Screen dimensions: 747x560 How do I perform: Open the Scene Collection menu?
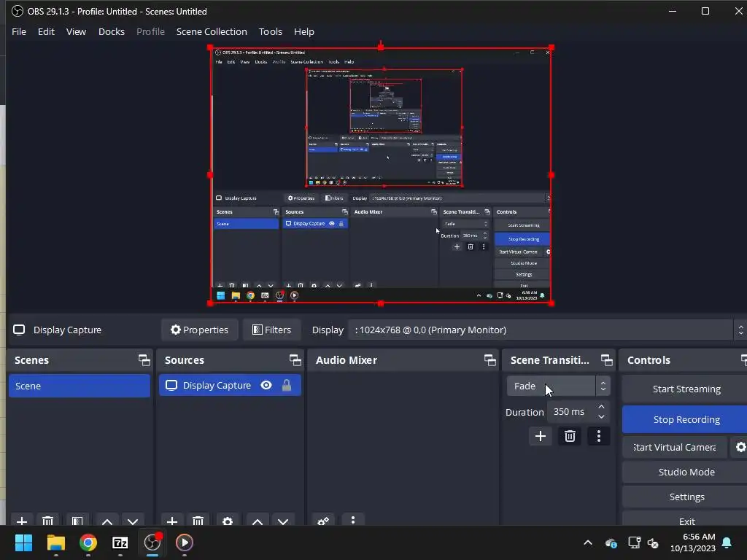tap(212, 31)
